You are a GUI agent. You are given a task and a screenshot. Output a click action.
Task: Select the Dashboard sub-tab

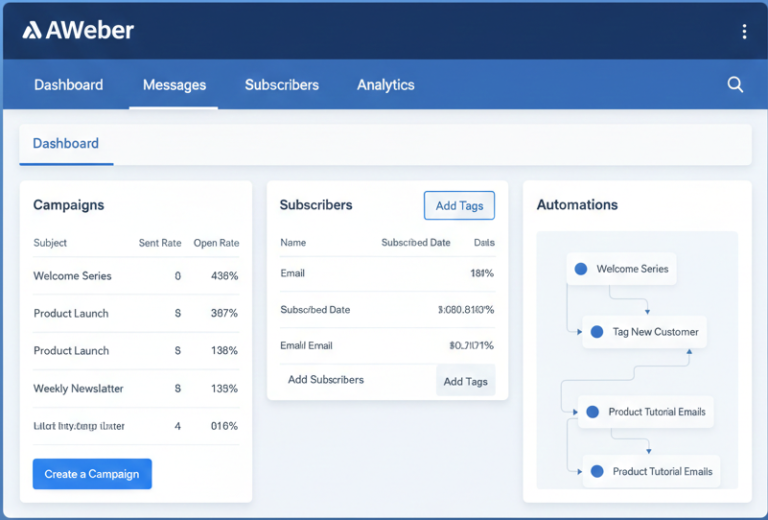tap(66, 144)
